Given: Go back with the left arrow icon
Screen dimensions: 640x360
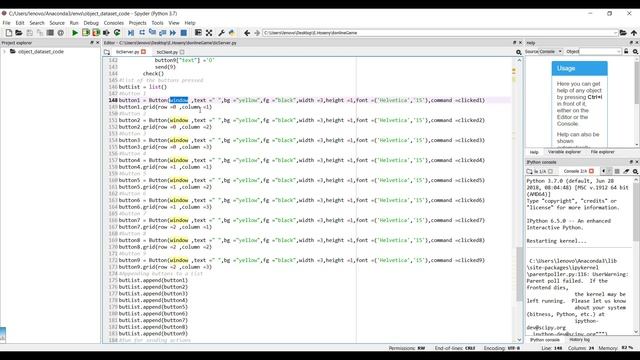Looking at the screenshot, I should click(x=247, y=33).
